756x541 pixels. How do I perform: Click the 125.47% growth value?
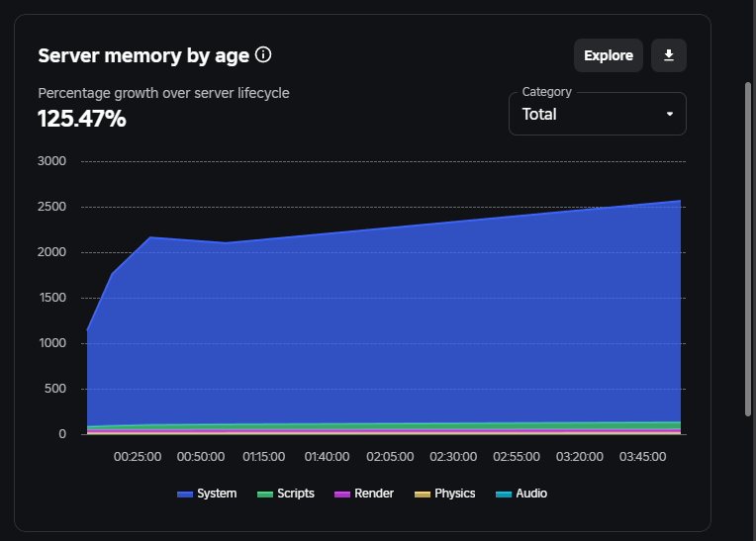click(x=82, y=119)
